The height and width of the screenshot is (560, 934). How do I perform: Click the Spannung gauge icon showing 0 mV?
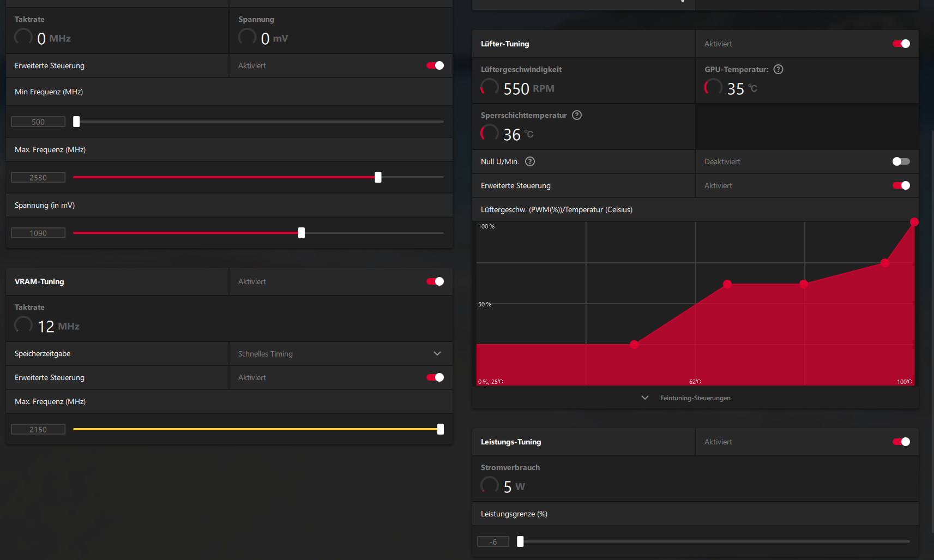point(247,37)
